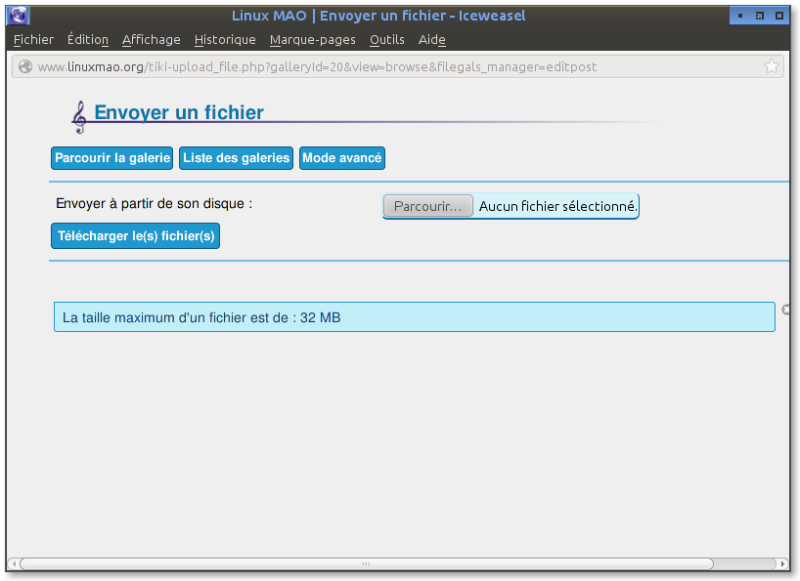The image size is (800, 581).
Task: Click the globe site identity icon
Action: click(x=25, y=66)
